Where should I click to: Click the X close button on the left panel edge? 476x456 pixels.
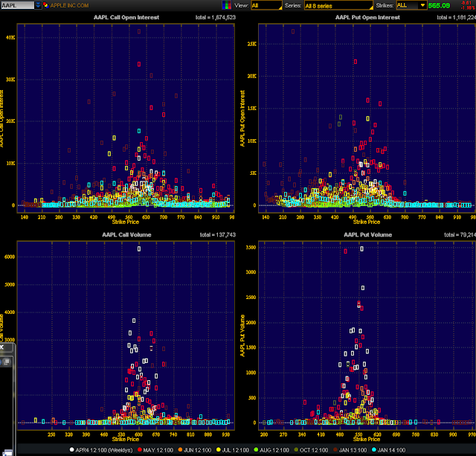[x=1, y=347]
